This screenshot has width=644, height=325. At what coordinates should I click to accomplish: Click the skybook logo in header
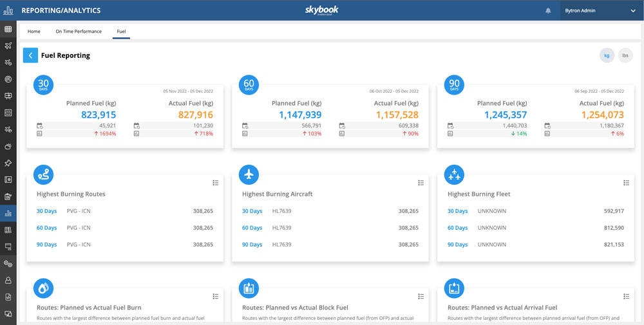[321, 10]
